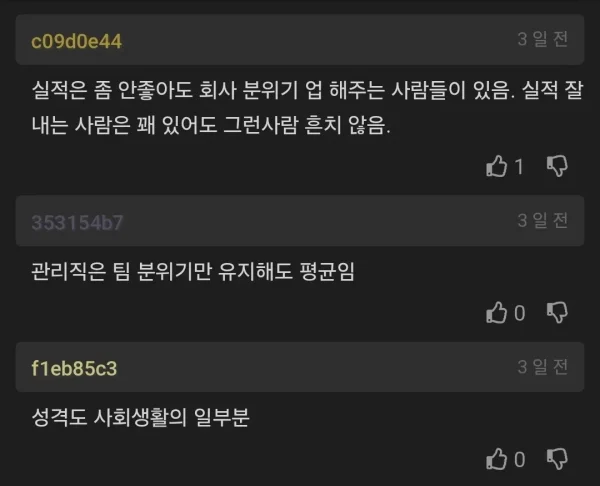Open the greyed username 353154b7

pos(77,222)
